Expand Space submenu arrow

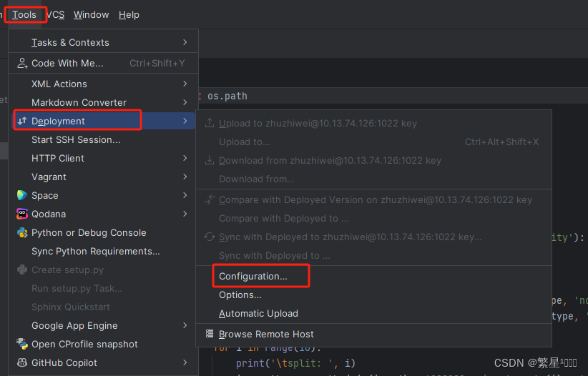(x=185, y=195)
